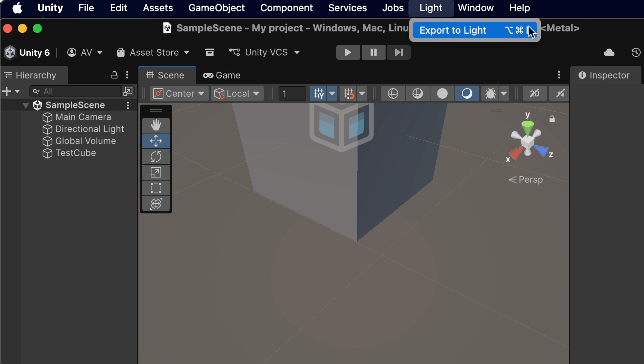Click the Directional Light object icon

coord(47,129)
